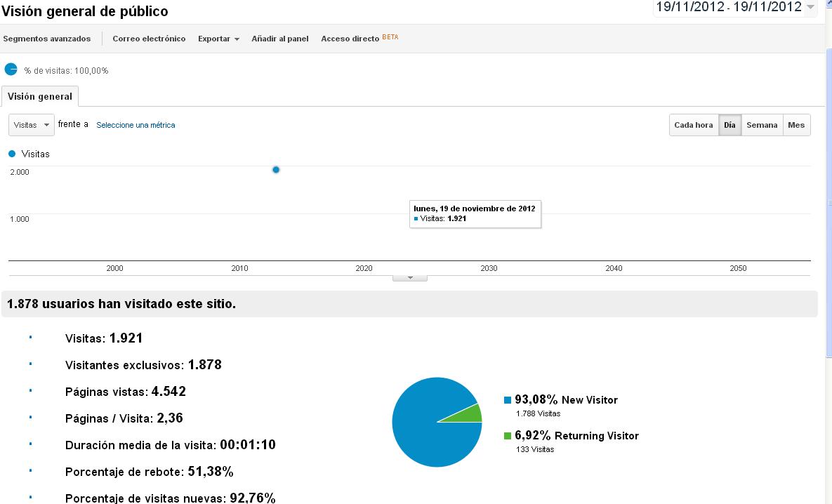Click the 1.878 usuarios han visitado heading
Viewport: 832px width, 504px height.
(x=121, y=304)
